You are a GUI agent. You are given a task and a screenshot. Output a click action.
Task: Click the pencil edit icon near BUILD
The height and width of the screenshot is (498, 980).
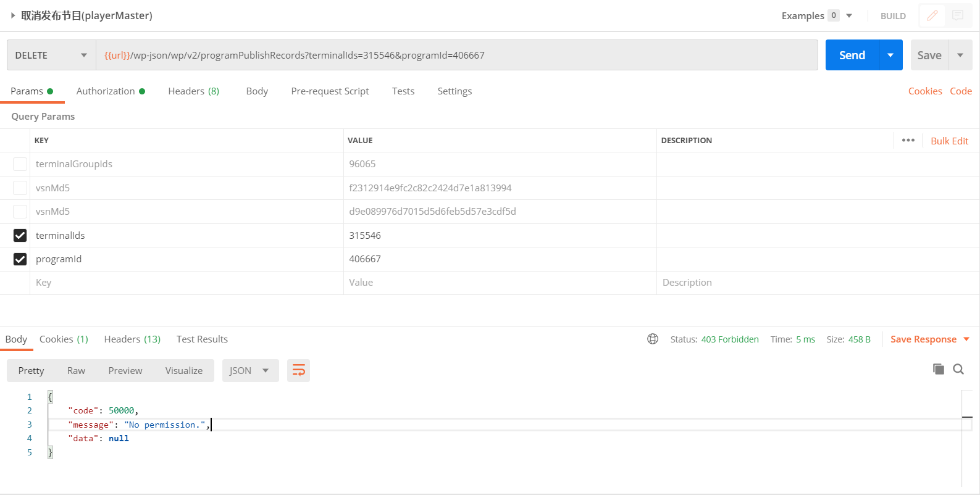pos(932,15)
